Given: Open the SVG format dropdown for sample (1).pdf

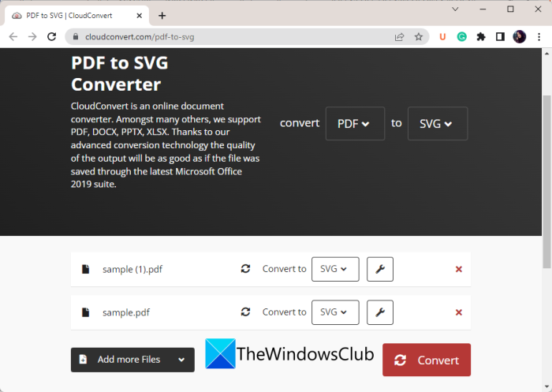Looking at the screenshot, I should 335,269.
